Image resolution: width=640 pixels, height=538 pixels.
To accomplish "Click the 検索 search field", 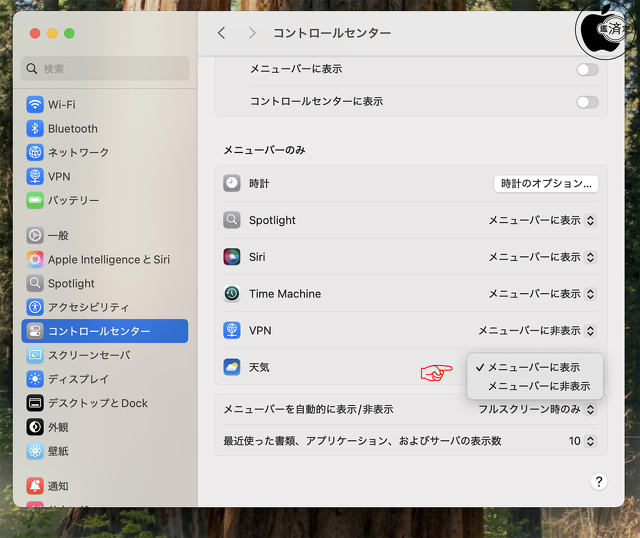I will tap(105, 69).
